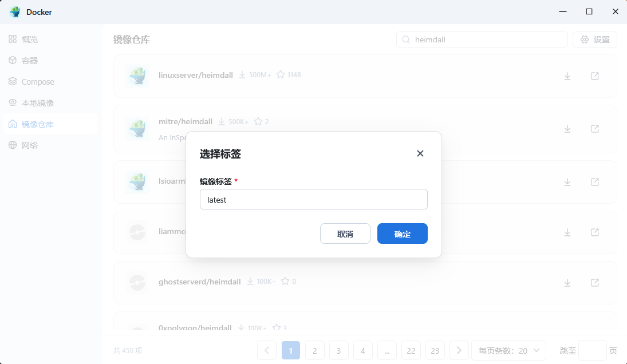Screen dimensions: 627x364
Task: Open 网络 in the sidebar
Action: [x=50, y=145]
